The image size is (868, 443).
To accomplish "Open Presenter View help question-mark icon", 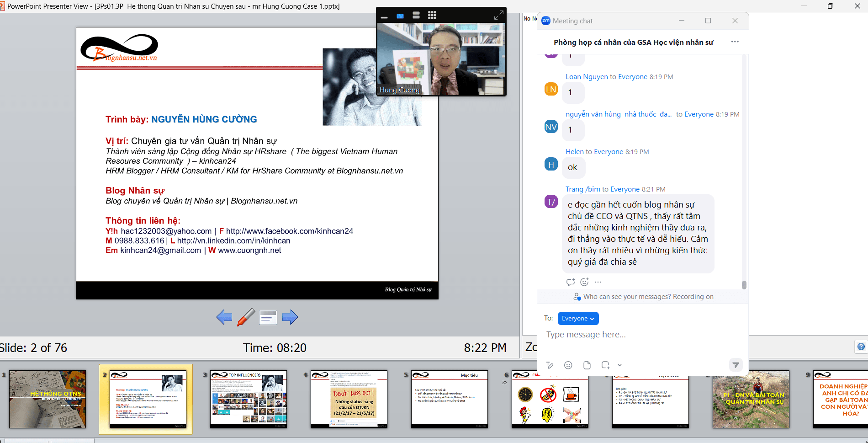I will 861,347.
